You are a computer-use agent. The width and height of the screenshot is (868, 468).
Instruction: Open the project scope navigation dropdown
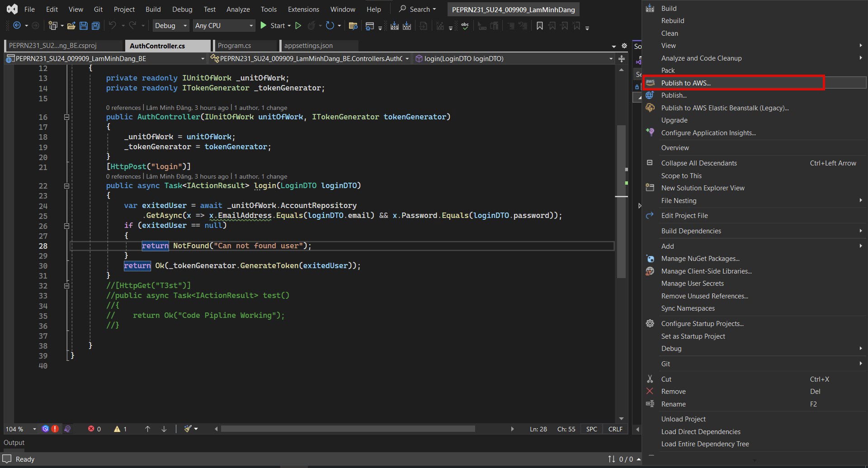[x=105, y=58]
